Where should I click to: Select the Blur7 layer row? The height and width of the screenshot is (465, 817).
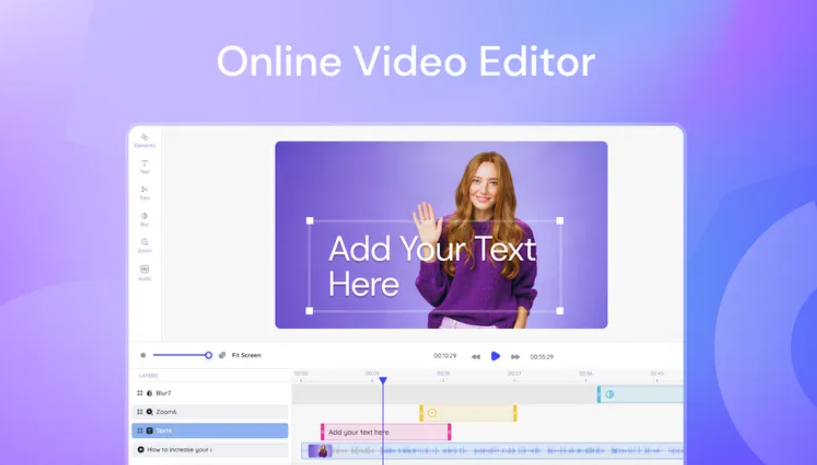click(x=210, y=393)
